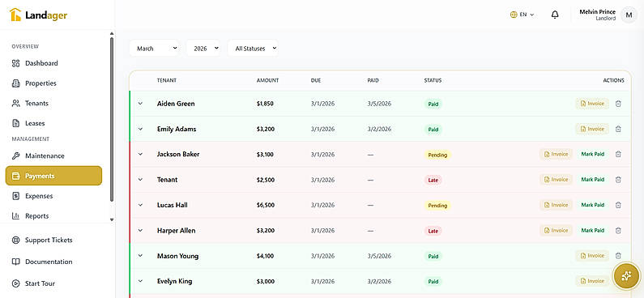Mark Jackson Baker's payment as paid
The width and height of the screenshot is (644, 298).
click(593, 155)
